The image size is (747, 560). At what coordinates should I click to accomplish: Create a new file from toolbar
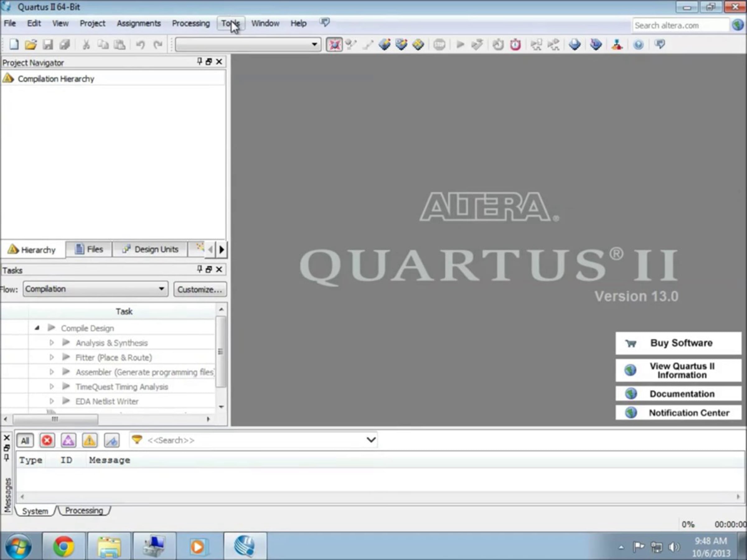(14, 44)
